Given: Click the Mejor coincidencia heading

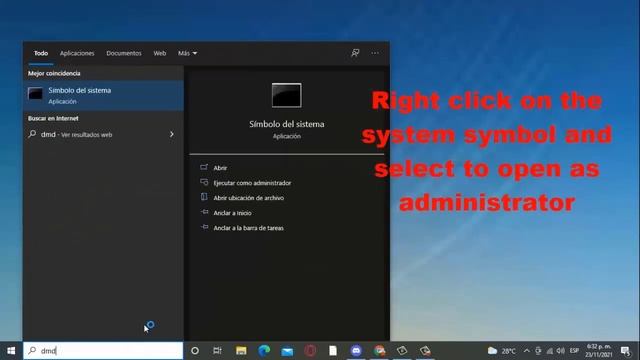Looking at the screenshot, I should [x=54, y=73].
